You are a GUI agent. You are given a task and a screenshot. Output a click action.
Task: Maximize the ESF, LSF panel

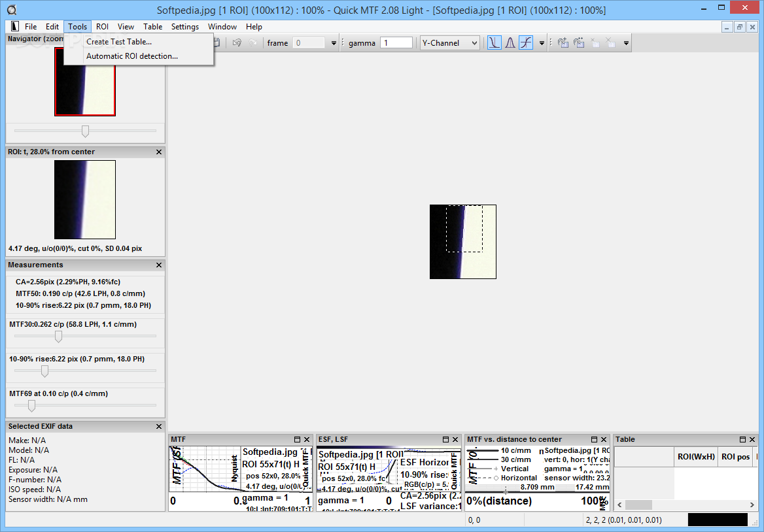point(445,439)
